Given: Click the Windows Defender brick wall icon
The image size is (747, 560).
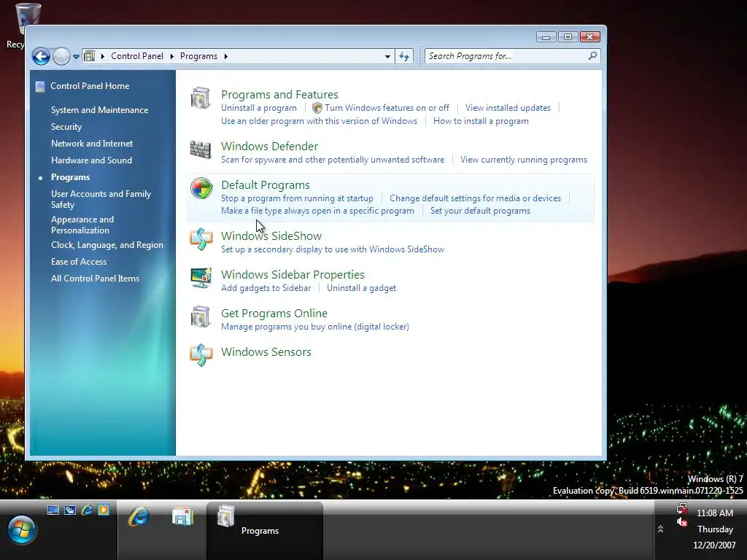Looking at the screenshot, I should coord(201,149).
